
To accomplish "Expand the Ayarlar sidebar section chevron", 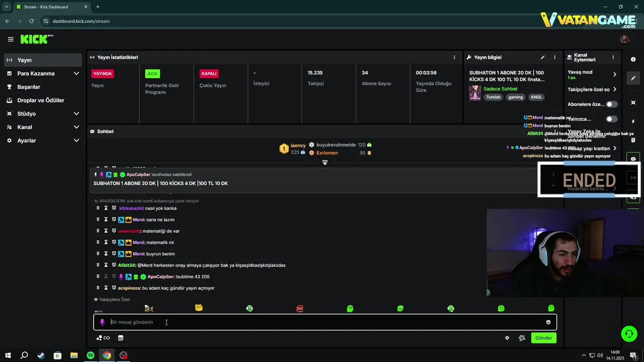I will (x=76, y=141).
